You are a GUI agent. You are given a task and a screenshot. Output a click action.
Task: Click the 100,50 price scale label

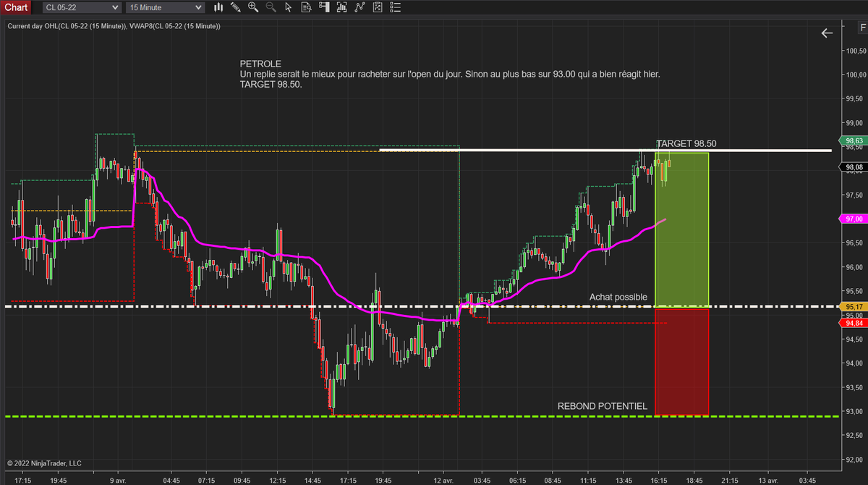pos(856,50)
